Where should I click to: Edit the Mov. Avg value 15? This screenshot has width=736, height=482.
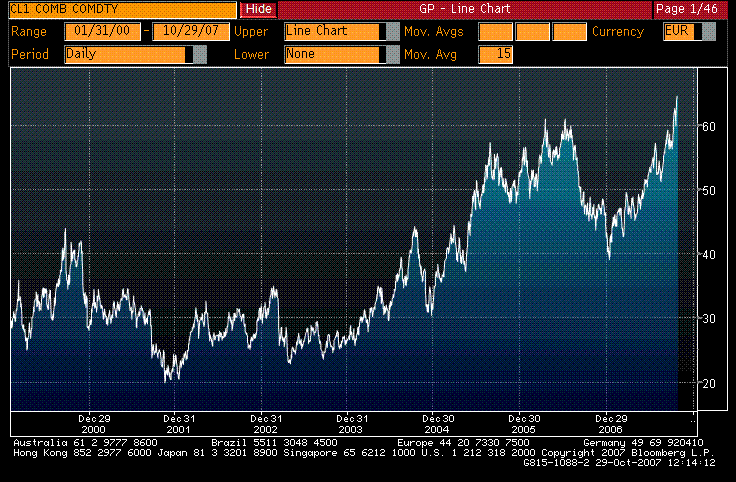click(495, 54)
